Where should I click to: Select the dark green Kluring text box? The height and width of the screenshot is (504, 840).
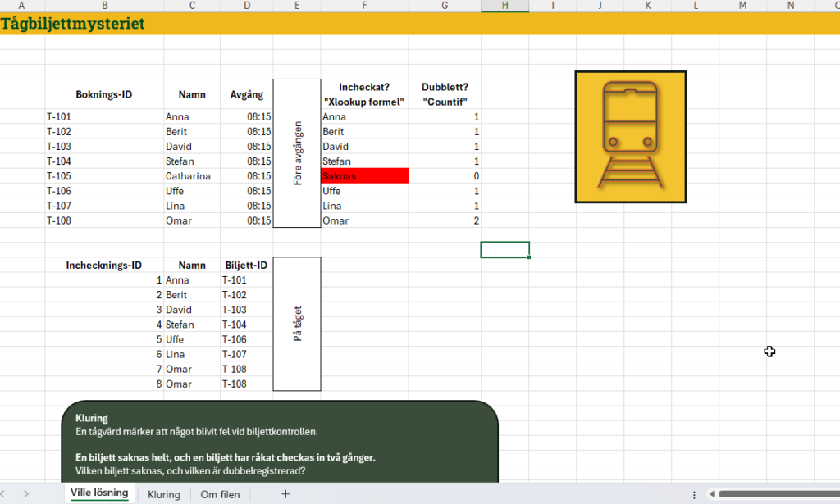[281, 442]
